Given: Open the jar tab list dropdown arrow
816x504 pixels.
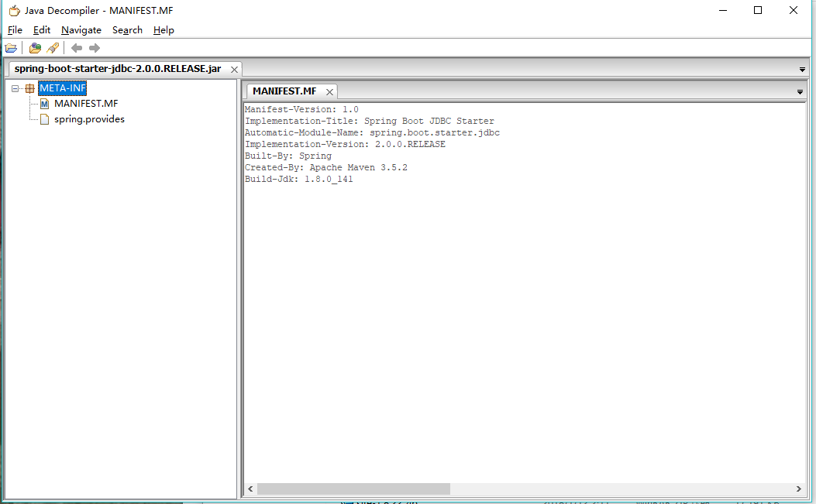Looking at the screenshot, I should coord(802,69).
